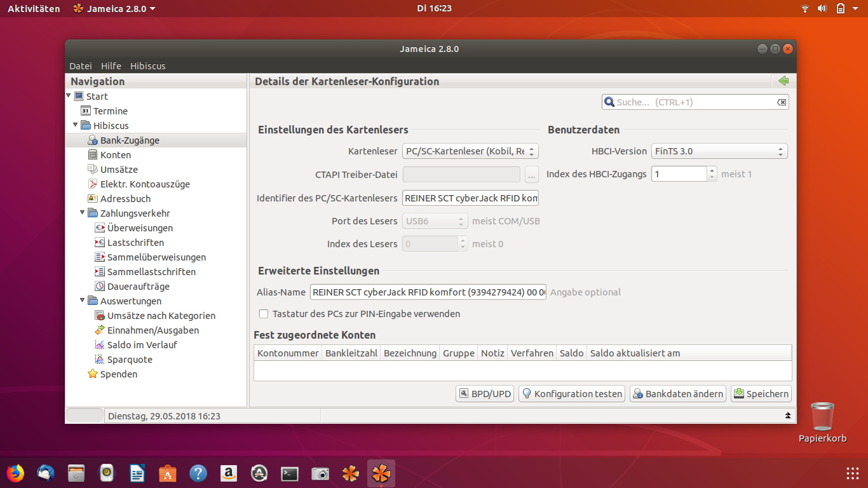
Task: Click the Adressbuch icon
Action: (x=93, y=199)
